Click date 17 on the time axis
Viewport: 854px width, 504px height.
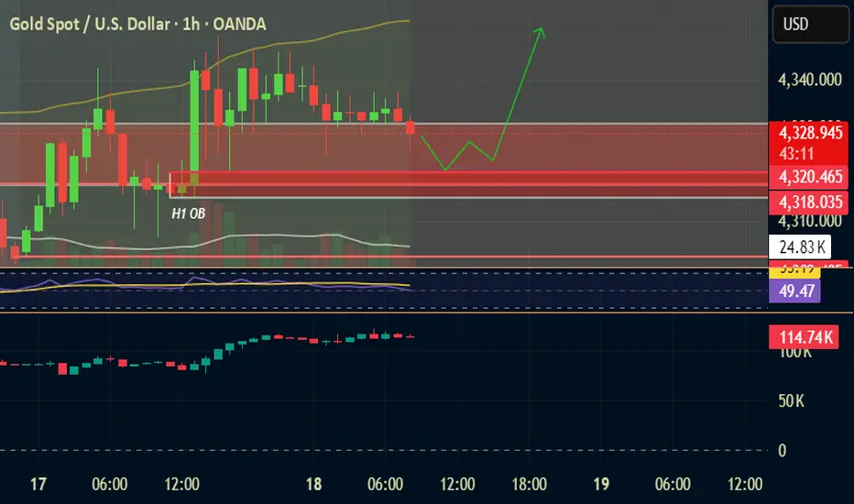click(38, 484)
